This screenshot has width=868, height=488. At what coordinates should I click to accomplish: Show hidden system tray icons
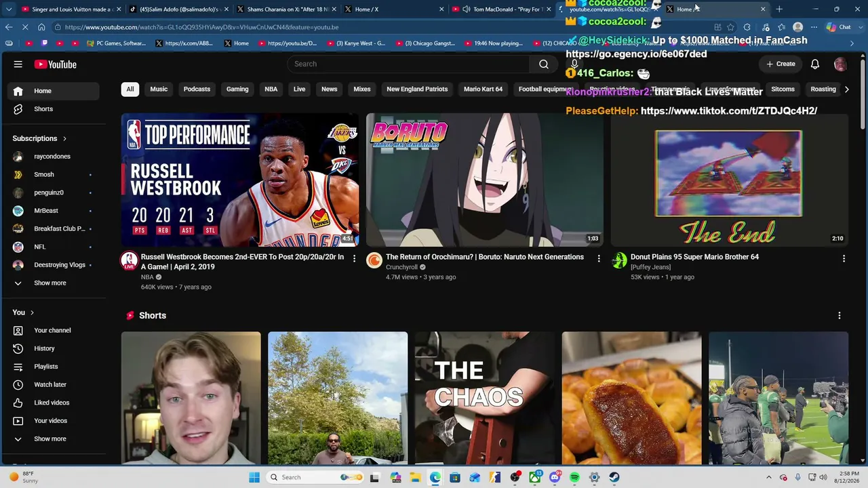click(x=768, y=477)
